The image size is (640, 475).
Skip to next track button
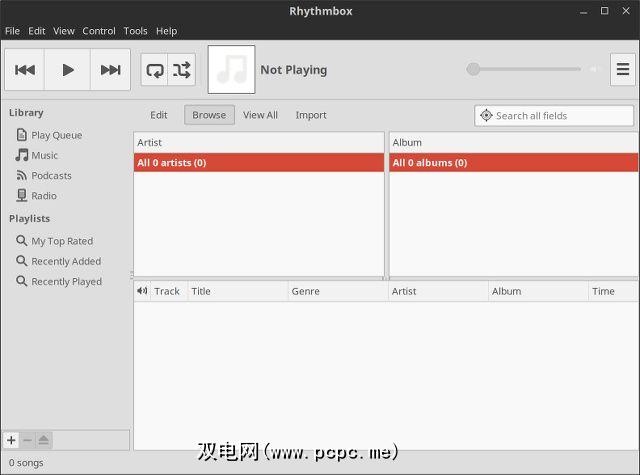(111, 70)
